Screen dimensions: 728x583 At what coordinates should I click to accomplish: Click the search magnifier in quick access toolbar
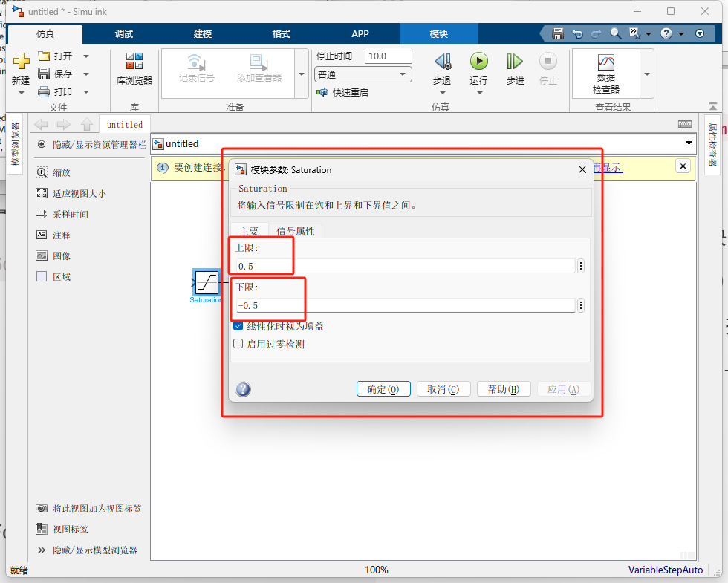[616, 33]
